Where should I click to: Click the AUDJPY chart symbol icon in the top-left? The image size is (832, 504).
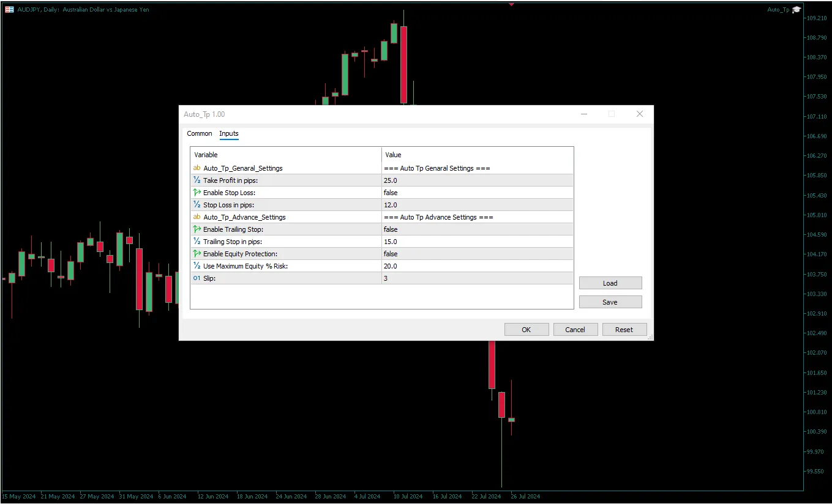9,9
